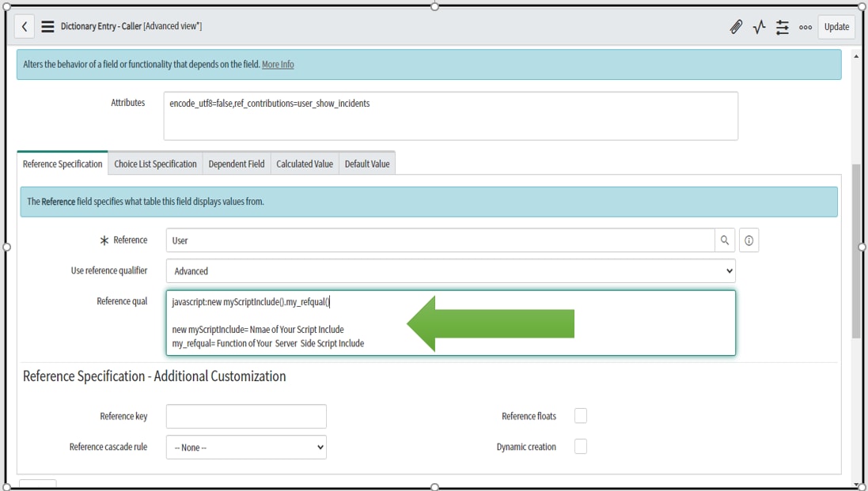868x491 pixels.
Task: Click the Reference field lookup magnifier icon
Action: (726, 240)
